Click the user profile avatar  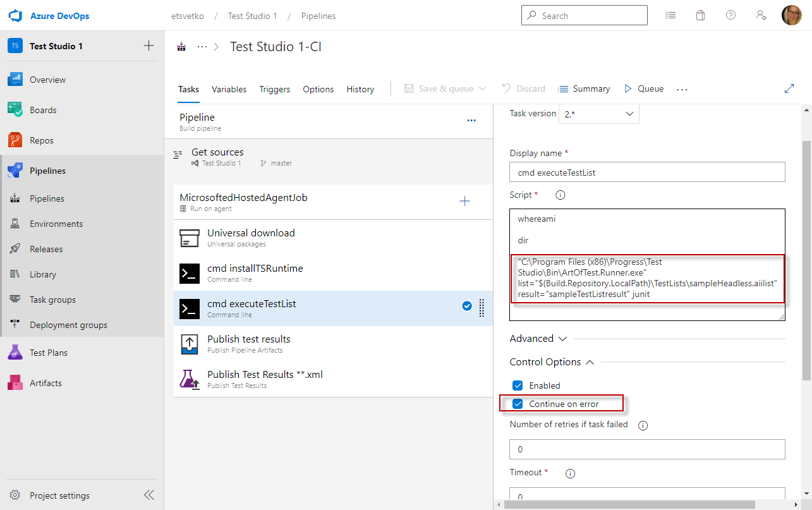click(791, 16)
